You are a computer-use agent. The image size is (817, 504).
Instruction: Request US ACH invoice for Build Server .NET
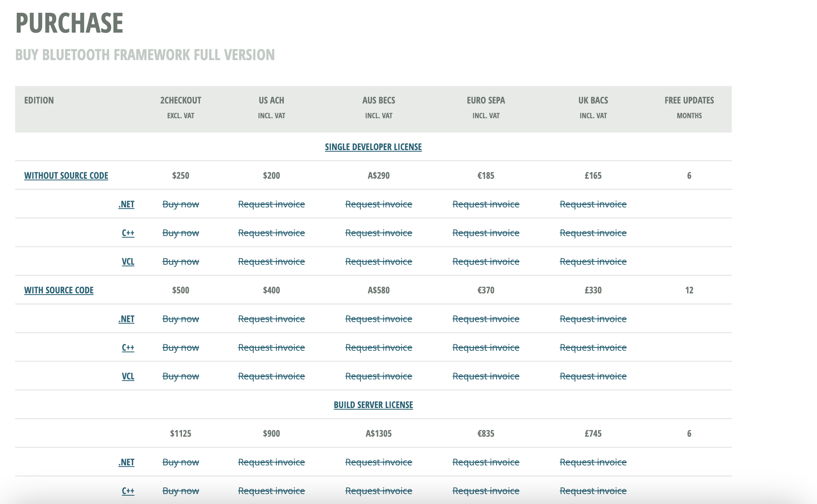[272, 462]
